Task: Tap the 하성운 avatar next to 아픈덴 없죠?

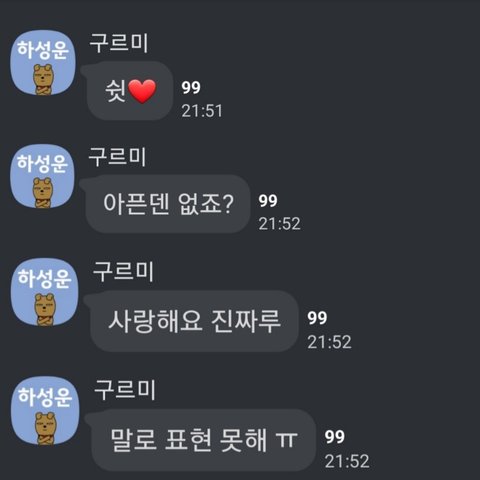Action: click(x=42, y=176)
